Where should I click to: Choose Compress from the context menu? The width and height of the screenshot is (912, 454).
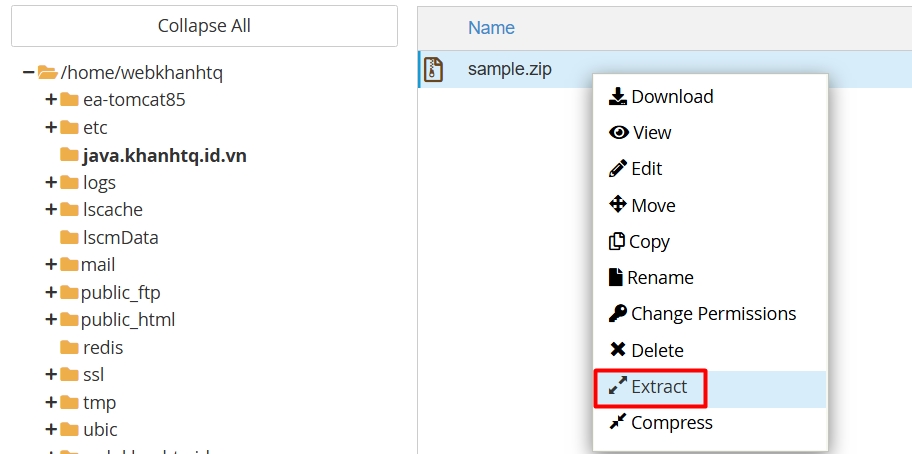tap(671, 423)
